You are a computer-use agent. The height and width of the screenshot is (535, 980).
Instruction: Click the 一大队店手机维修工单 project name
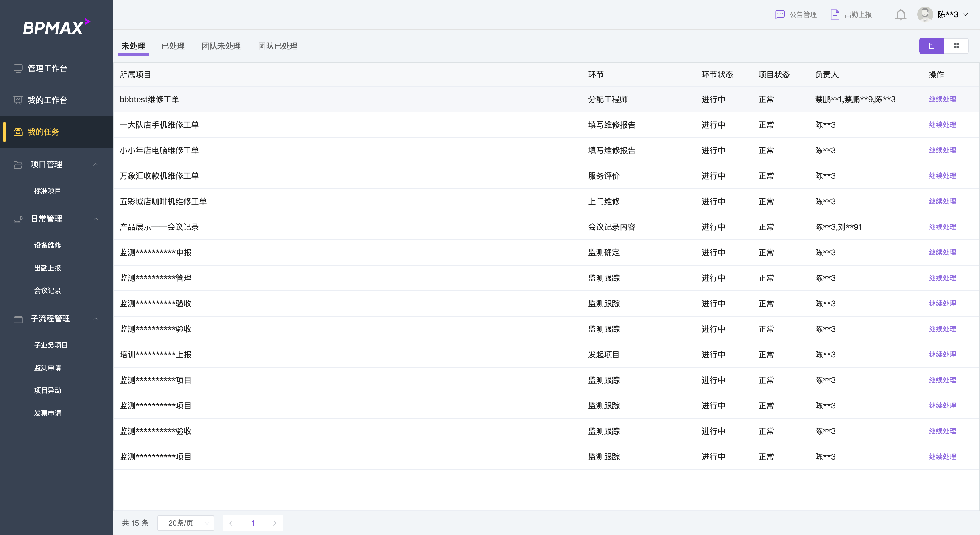click(x=159, y=125)
